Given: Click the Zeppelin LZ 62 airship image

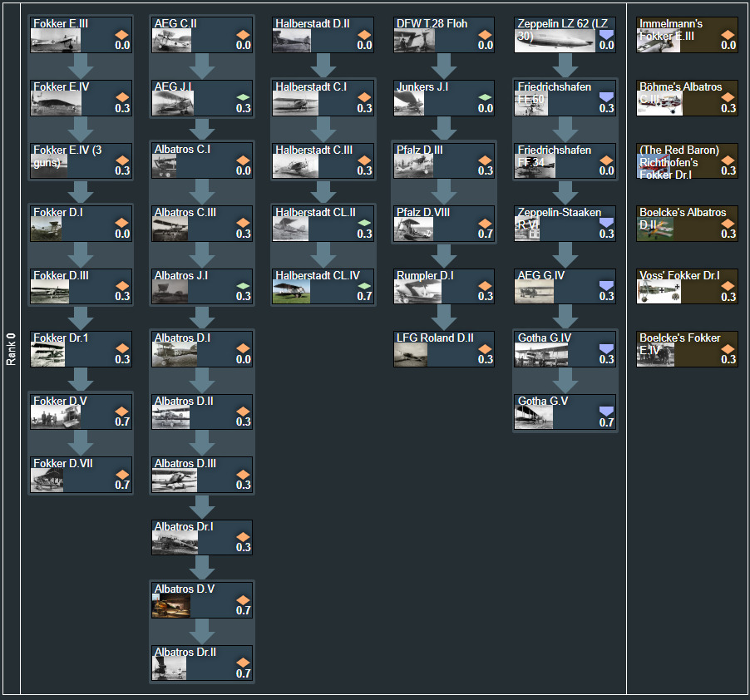Looking at the screenshot, I should 555,41.
